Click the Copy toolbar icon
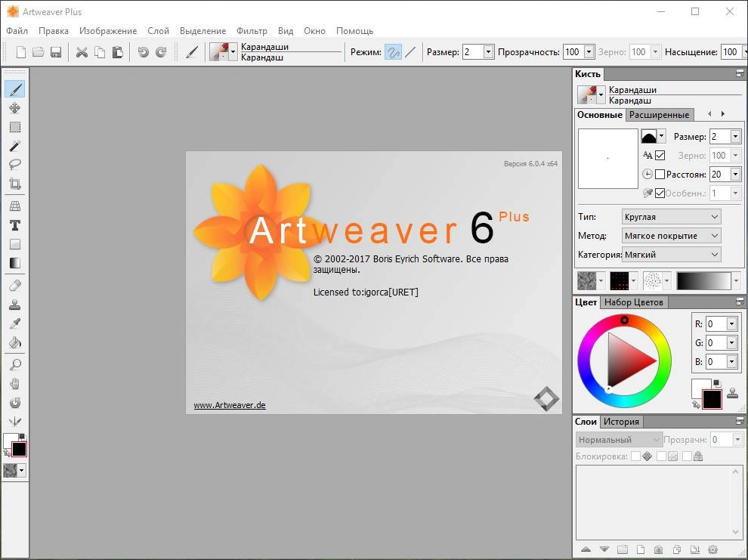 pyautogui.click(x=100, y=52)
